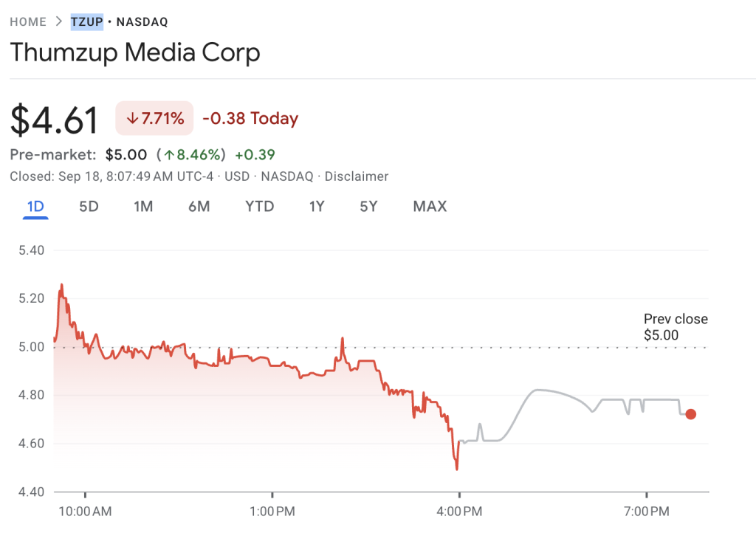756x533 pixels.
Task: Click the breadcrumb chevron after HOME
Action: click(59, 21)
